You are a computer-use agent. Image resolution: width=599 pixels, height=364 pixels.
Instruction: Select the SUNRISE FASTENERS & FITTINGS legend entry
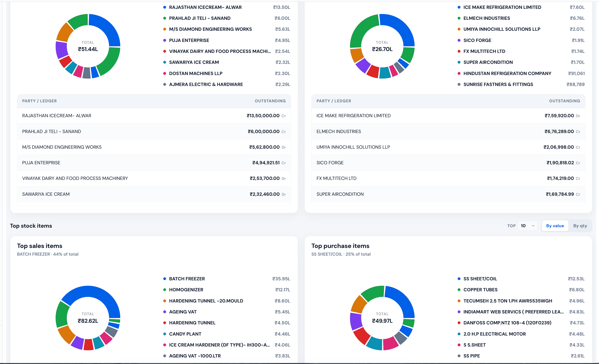point(521,84)
